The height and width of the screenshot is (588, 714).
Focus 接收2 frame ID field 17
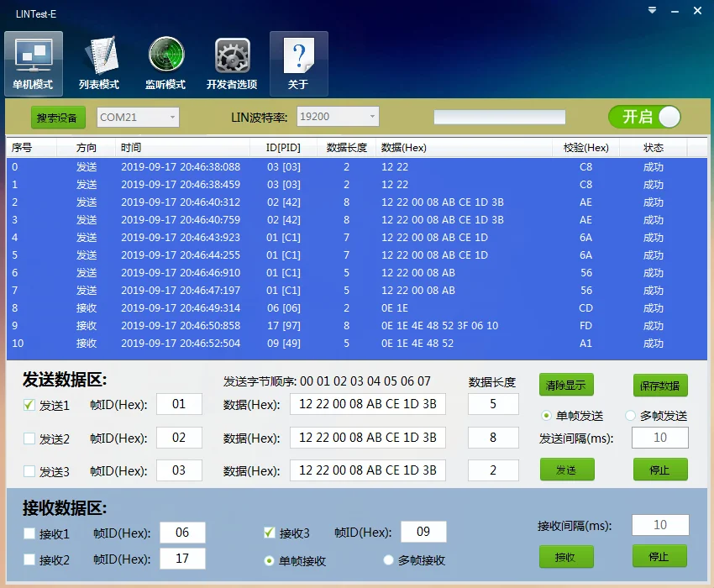click(x=182, y=559)
